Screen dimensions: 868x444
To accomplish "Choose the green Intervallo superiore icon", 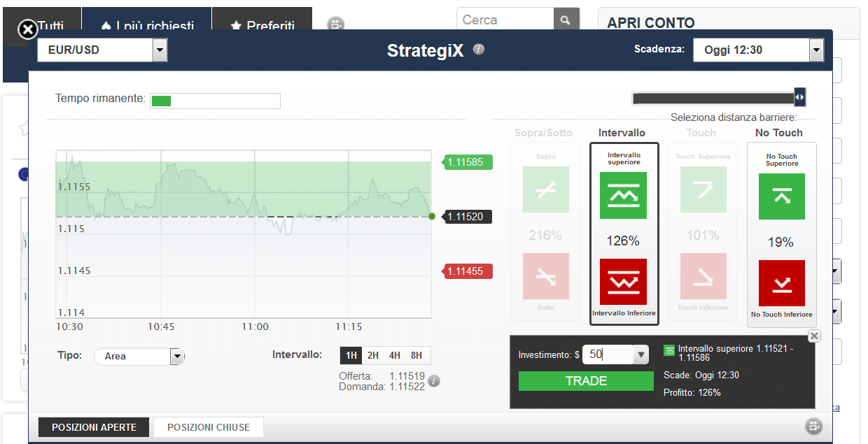I will point(623,196).
